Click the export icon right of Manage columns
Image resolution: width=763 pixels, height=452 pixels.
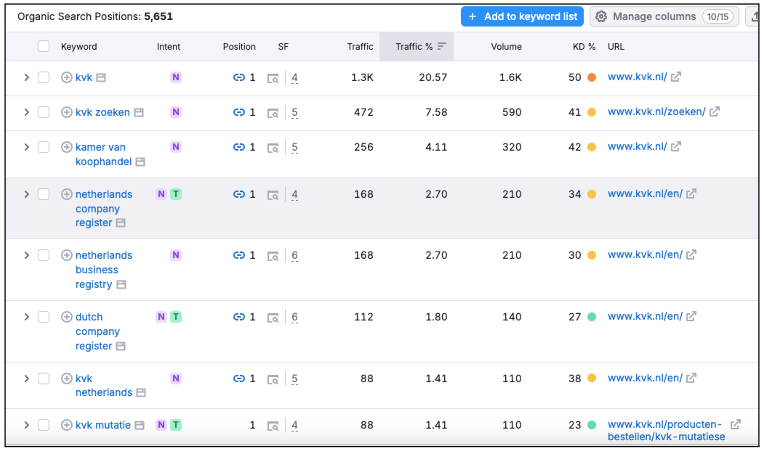pos(753,17)
